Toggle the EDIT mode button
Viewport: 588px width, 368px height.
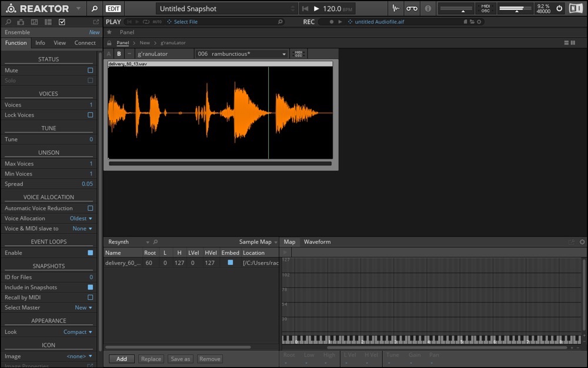pyautogui.click(x=113, y=8)
